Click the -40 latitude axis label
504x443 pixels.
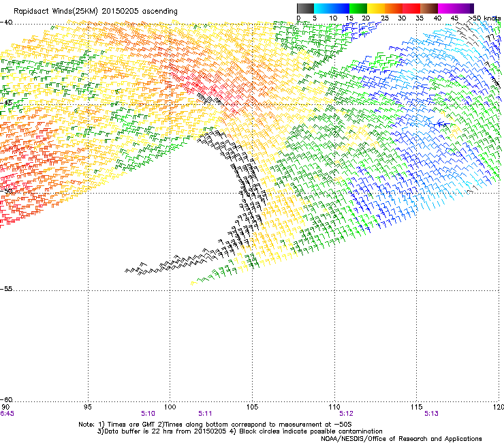(x=6, y=22)
